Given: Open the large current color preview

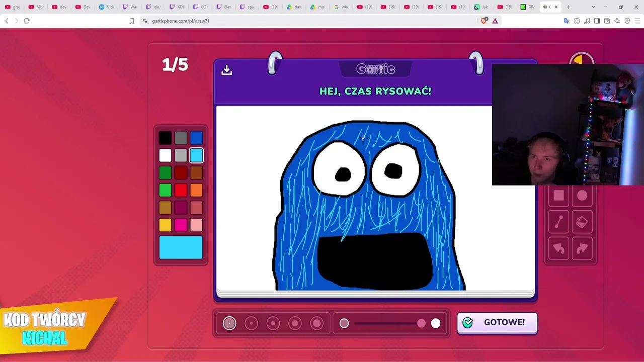Looking at the screenshot, I should (x=181, y=248).
